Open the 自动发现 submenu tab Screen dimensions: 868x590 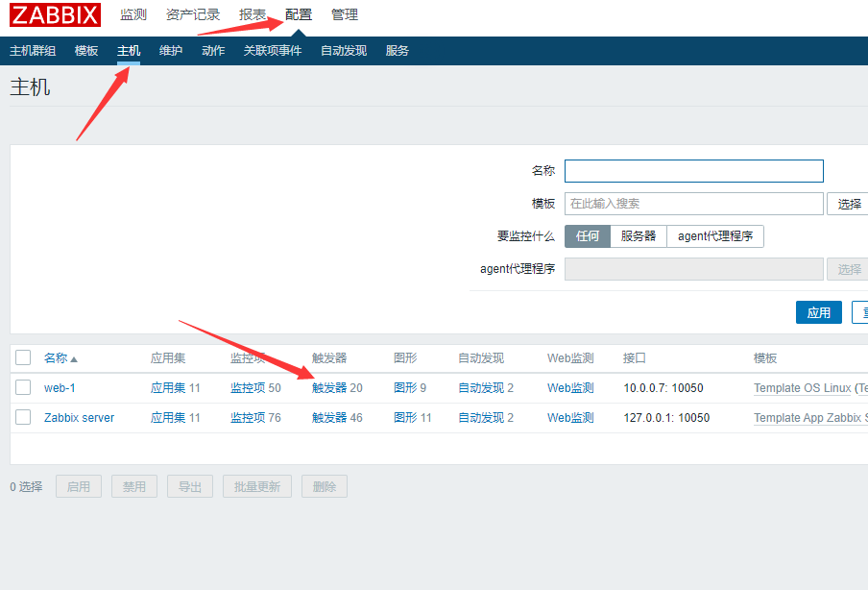point(344,51)
